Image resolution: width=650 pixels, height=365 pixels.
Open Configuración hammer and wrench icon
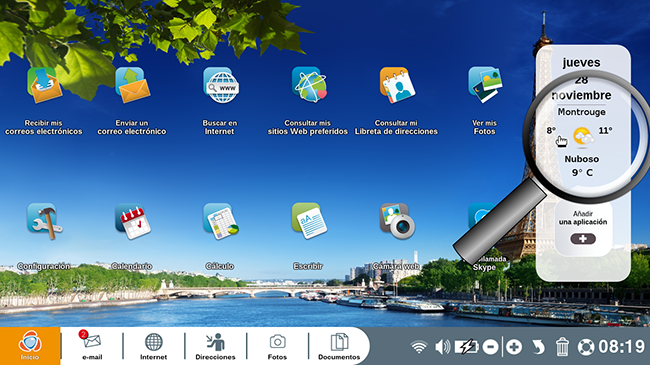tap(44, 221)
